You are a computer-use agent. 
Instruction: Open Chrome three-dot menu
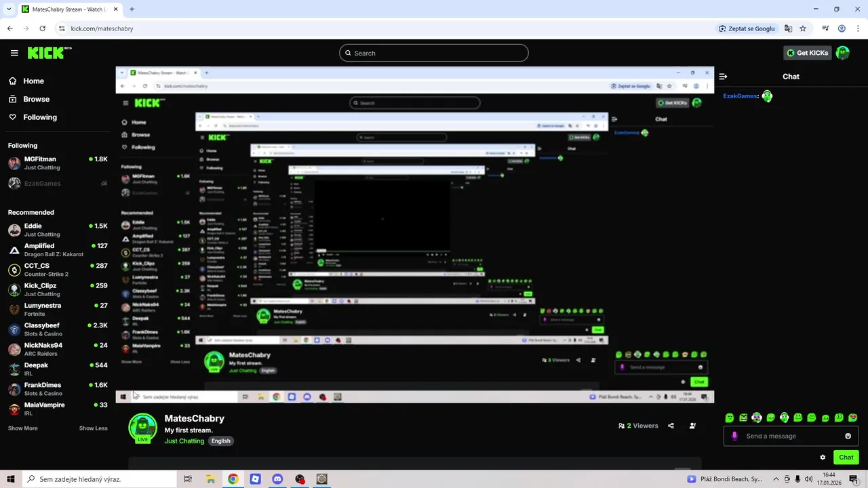[858, 28]
